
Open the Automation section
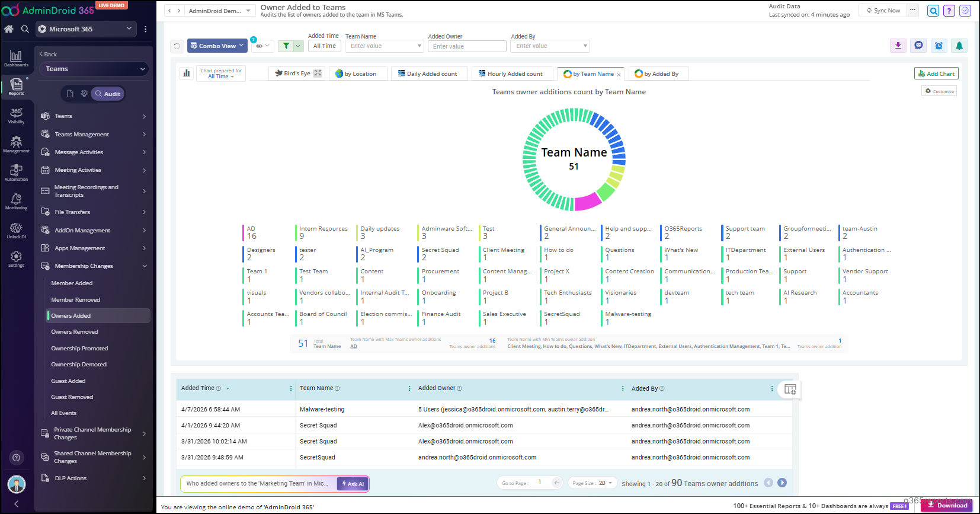(x=16, y=173)
